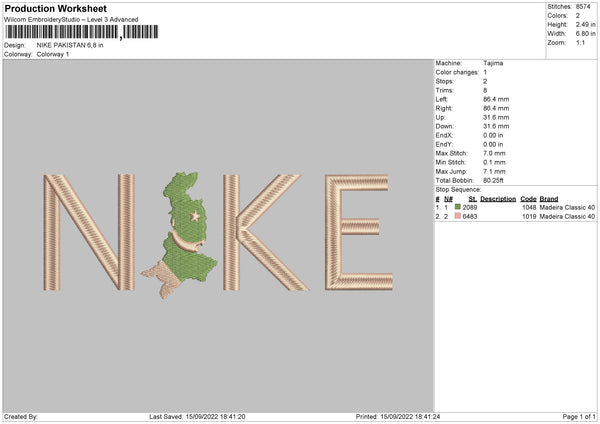Click the Min Stitch value 0.1 mm
600x424 pixels.
click(x=494, y=162)
